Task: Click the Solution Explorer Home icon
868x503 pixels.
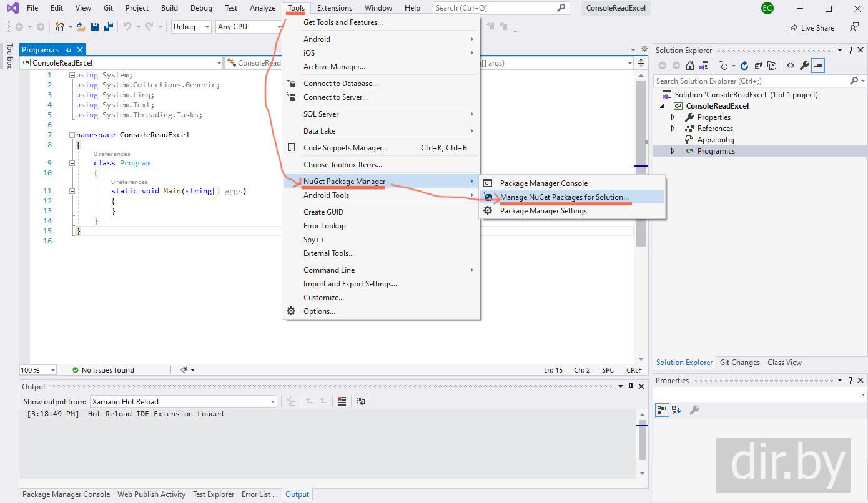Action: [x=689, y=66]
